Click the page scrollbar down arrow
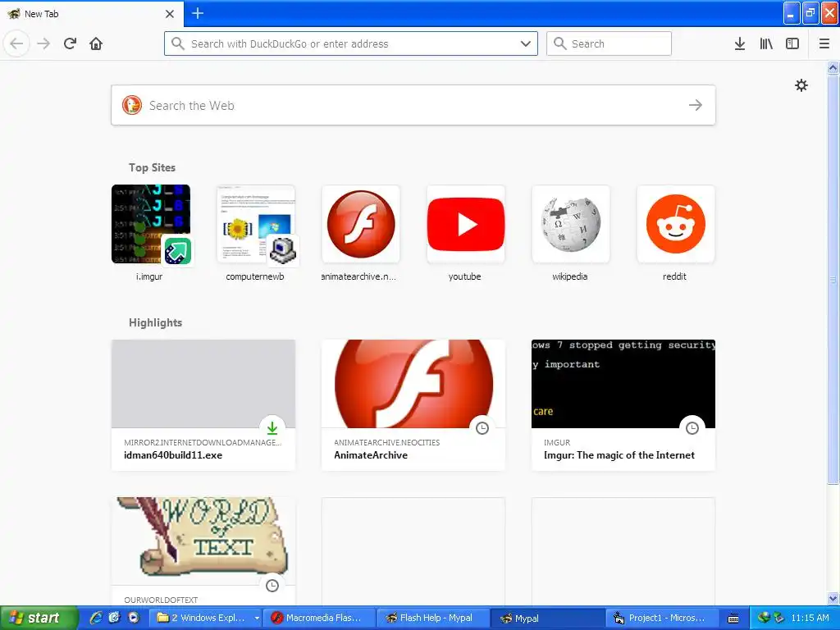840x630 pixels. pyautogui.click(x=833, y=598)
